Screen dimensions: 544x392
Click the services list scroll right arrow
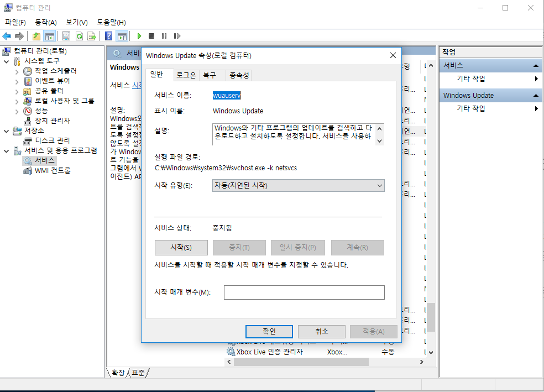click(421, 362)
